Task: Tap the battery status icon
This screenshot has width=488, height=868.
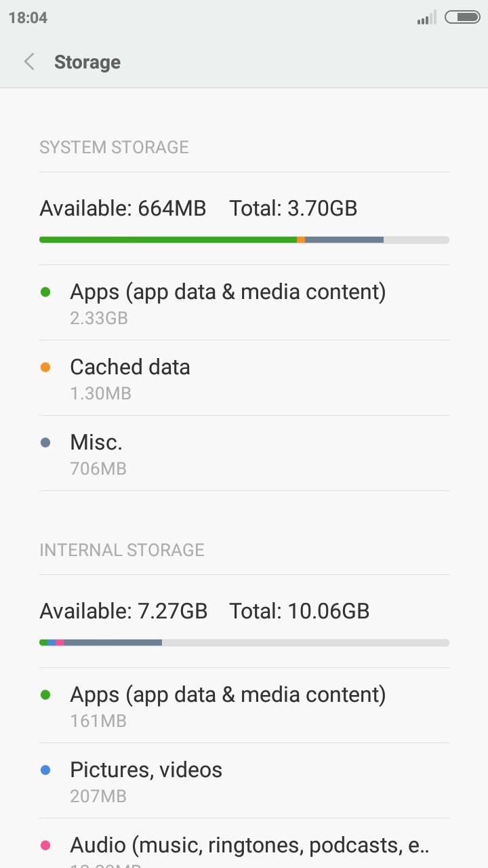Action: 462,18
